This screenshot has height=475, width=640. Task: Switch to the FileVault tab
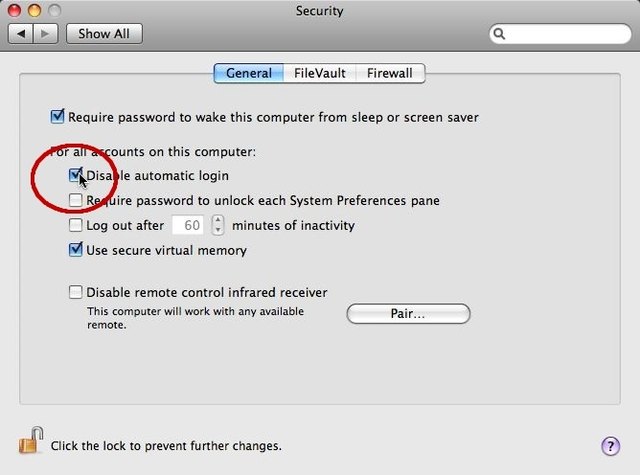point(320,73)
